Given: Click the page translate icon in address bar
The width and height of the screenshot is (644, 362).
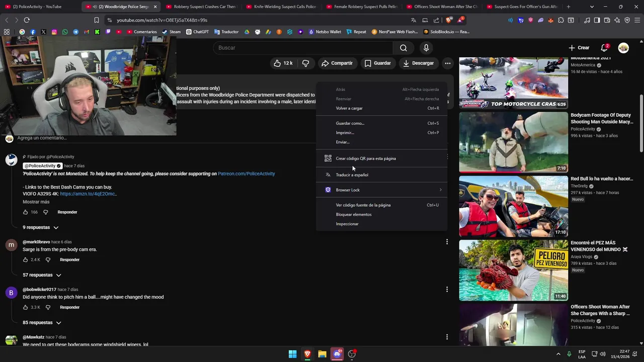Looking at the screenshot, I should point(414,20).
